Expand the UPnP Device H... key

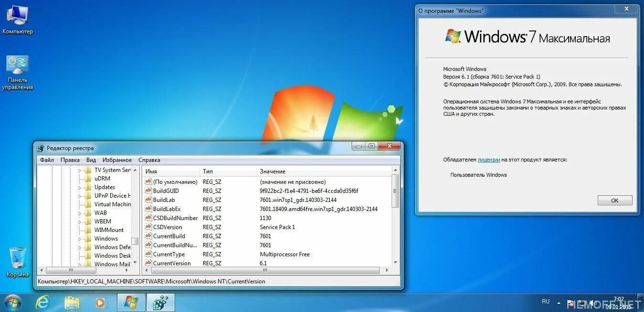(x=80, y=196)
